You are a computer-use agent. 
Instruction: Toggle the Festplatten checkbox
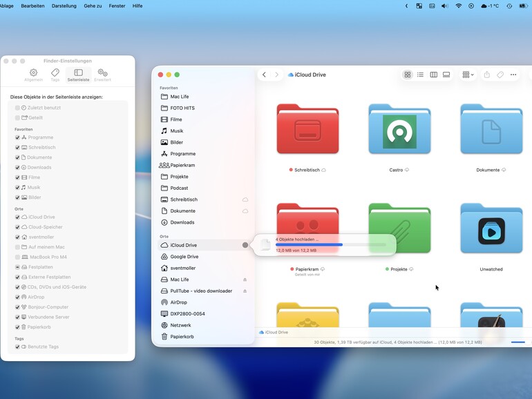[17, 267]
